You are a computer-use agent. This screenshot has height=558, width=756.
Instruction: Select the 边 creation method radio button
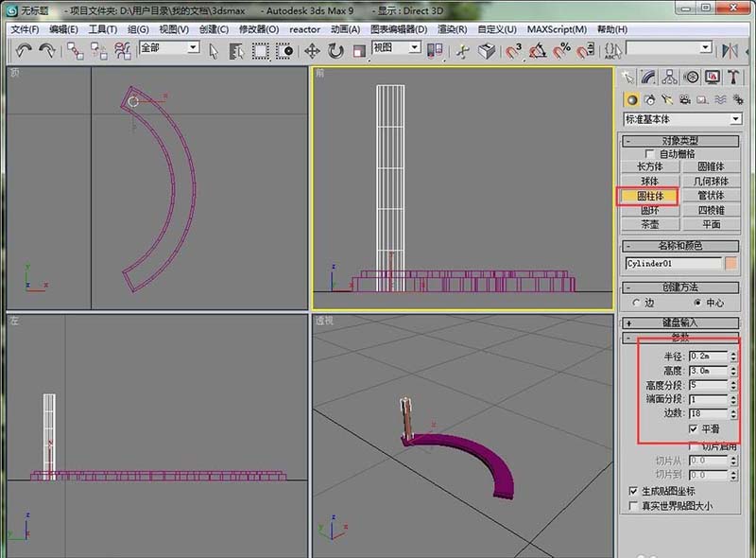636,303
